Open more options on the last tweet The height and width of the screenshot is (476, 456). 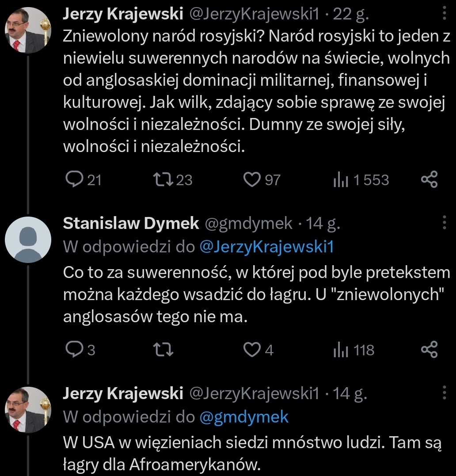pyautogui.click(x=444, y=392)
